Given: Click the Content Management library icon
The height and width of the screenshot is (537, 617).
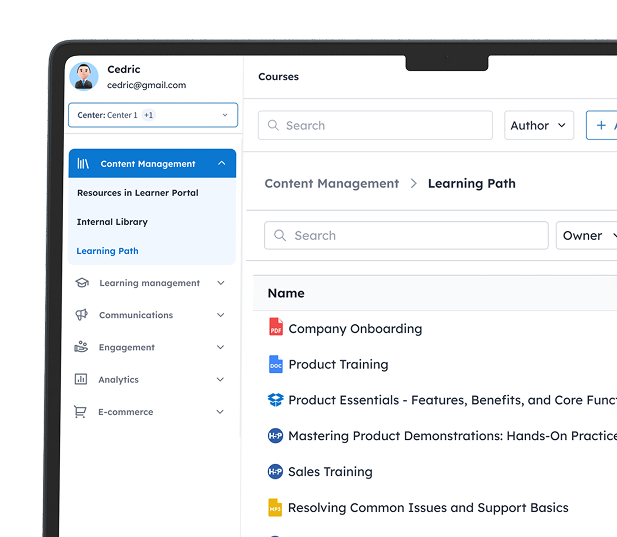Looking at the screenshot, I should tap(83, 163).
